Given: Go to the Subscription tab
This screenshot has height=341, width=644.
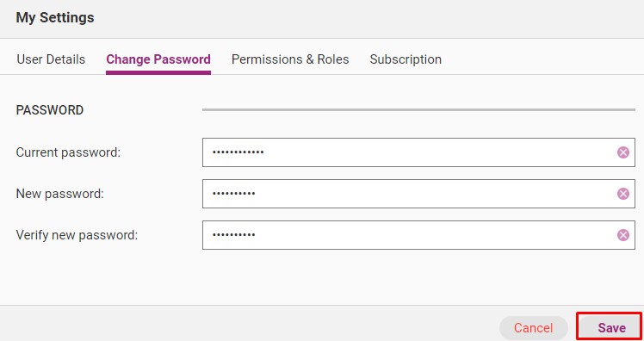Looking at the screenshot, I should pos(406,59).
